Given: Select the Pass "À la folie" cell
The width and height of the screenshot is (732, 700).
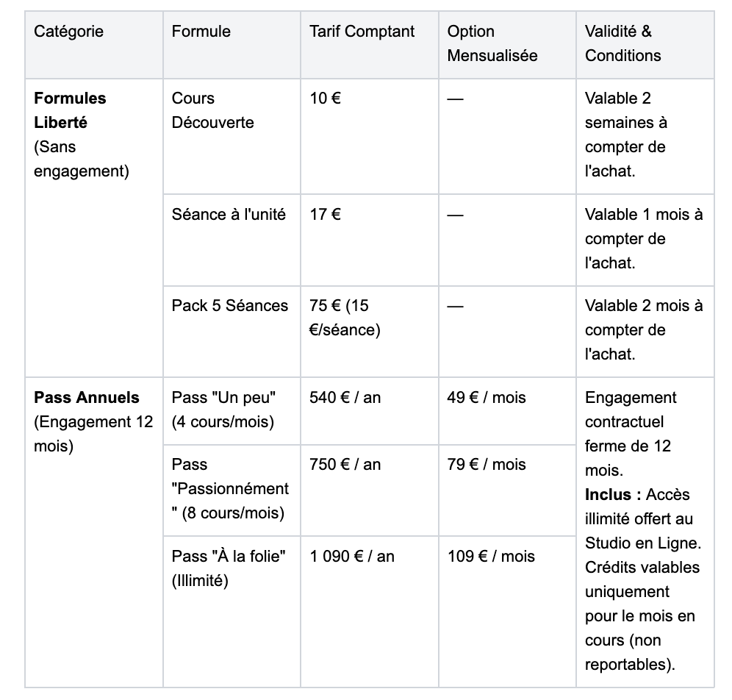Looking at the screenshot, I should [x=232, y=612].
